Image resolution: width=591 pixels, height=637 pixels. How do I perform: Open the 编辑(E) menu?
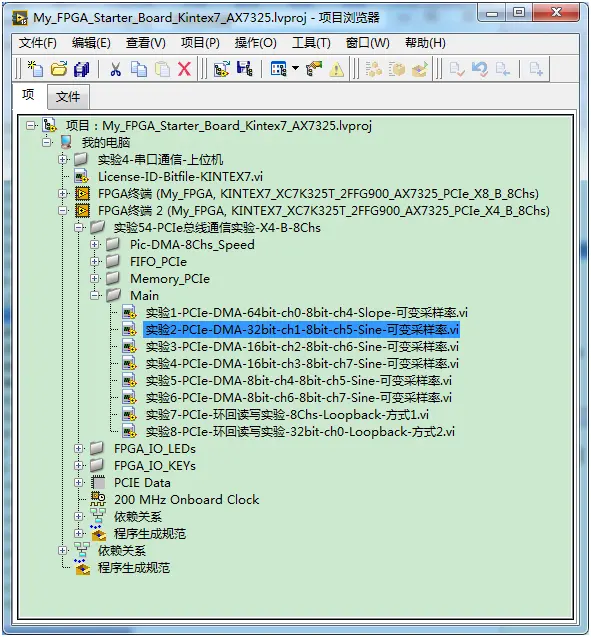91,43
